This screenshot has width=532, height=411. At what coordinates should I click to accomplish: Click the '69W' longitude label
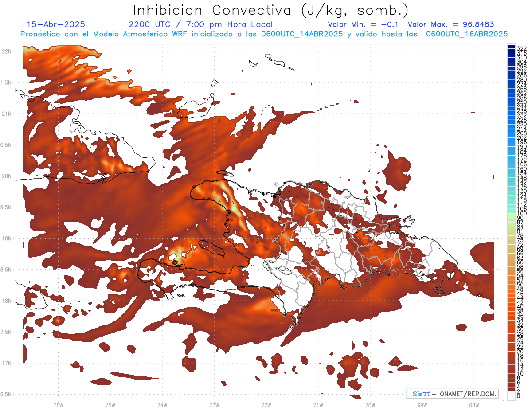(x=422, y=405)
